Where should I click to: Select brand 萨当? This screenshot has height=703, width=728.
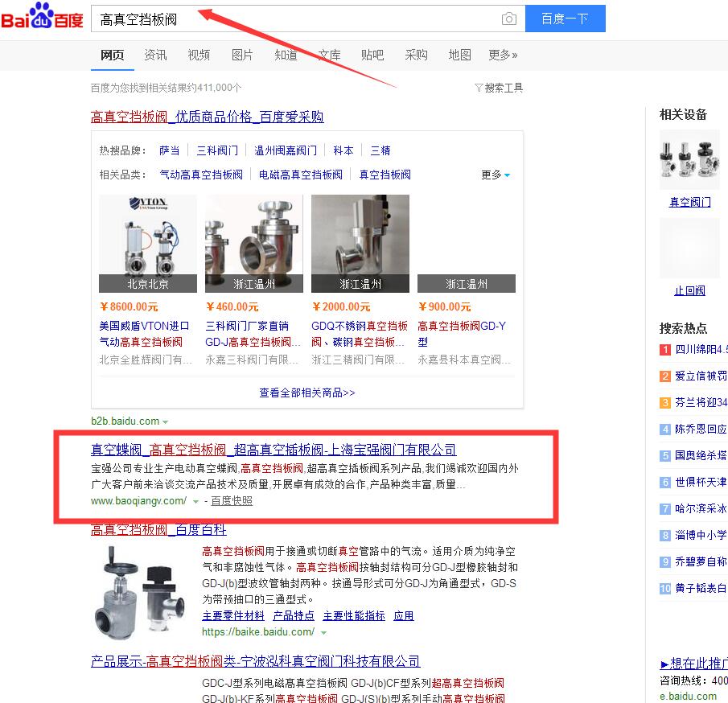click(x=169, y=150)
